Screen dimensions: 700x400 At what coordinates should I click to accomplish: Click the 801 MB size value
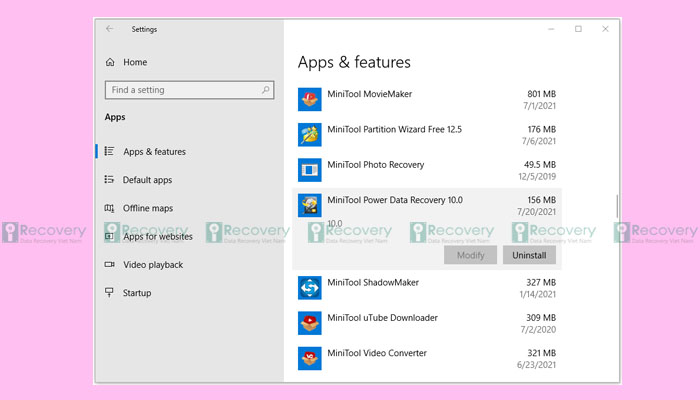tap(542, 94)
